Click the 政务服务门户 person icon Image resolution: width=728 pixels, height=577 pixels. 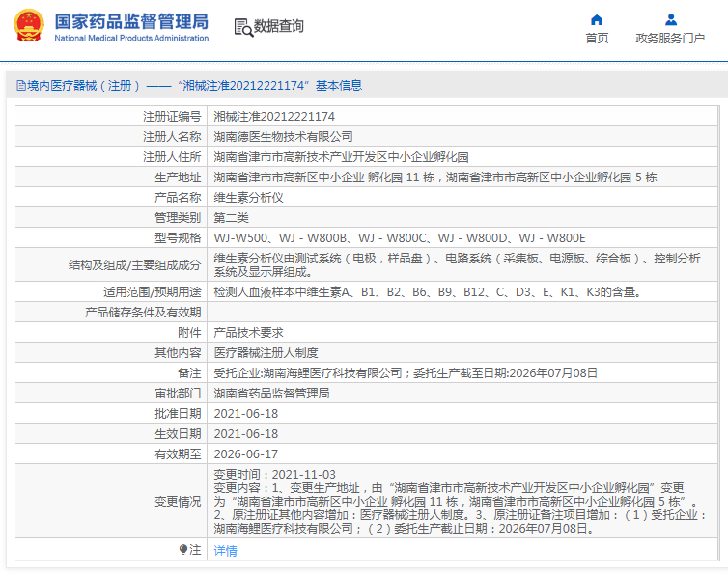point(670,19)
